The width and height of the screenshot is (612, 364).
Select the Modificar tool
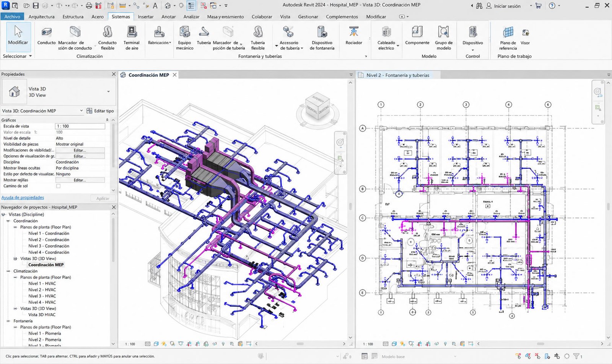click(18, 36)
